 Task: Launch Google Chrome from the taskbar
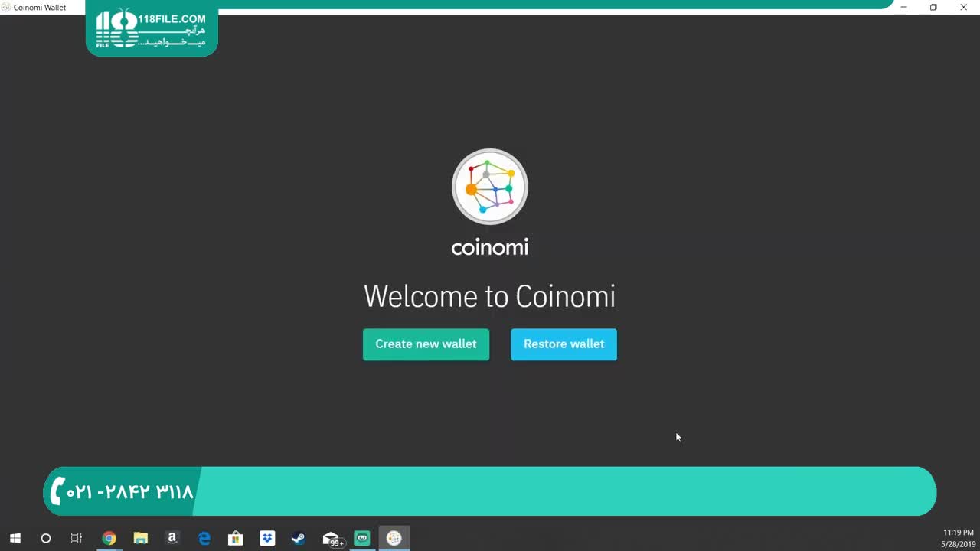point(109,538)
